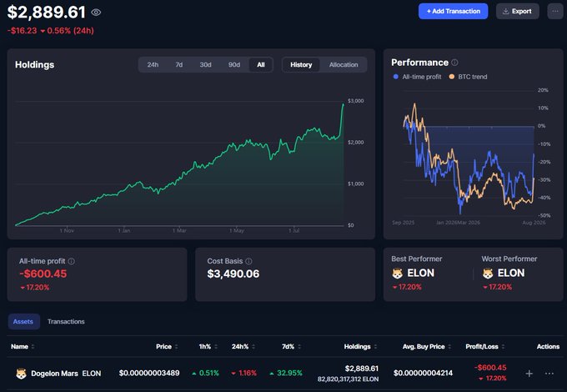This screenshot has width=567, height=392.
Task: Select the 30d holdings range
Action: pyautogui.click(x=205, y=65)
